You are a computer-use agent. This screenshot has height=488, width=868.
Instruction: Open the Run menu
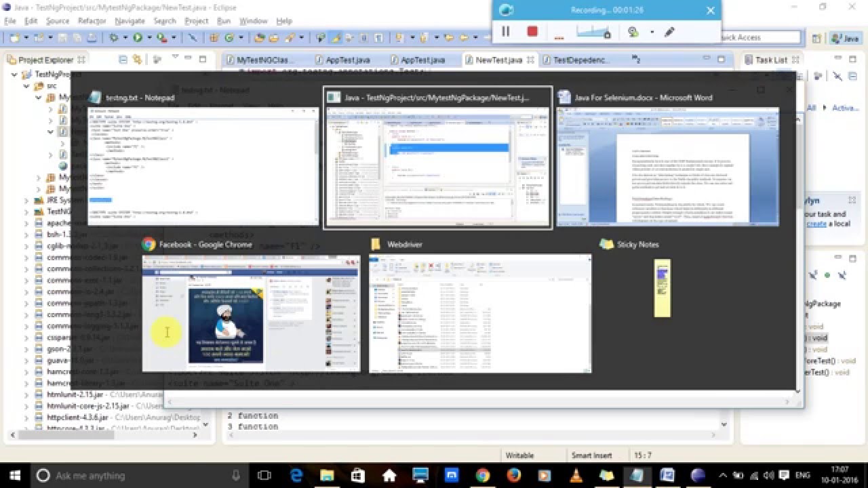pyautogui.click(x=224, y=21)
